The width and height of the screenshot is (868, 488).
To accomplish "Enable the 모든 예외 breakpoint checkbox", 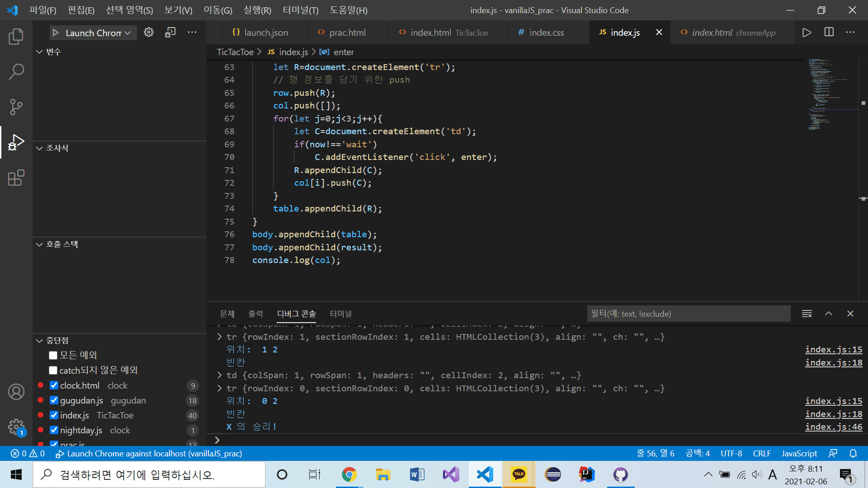I will click(53, 355).
